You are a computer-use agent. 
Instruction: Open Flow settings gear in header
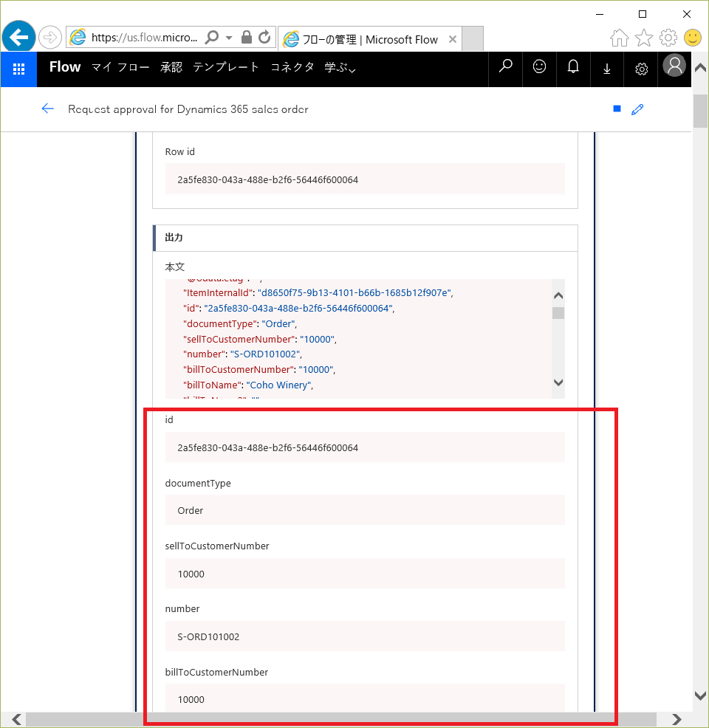pos(641,69)
